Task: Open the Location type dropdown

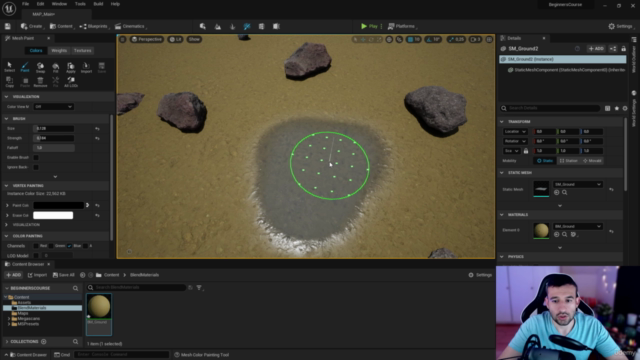Action: click(x=515, y=131)
